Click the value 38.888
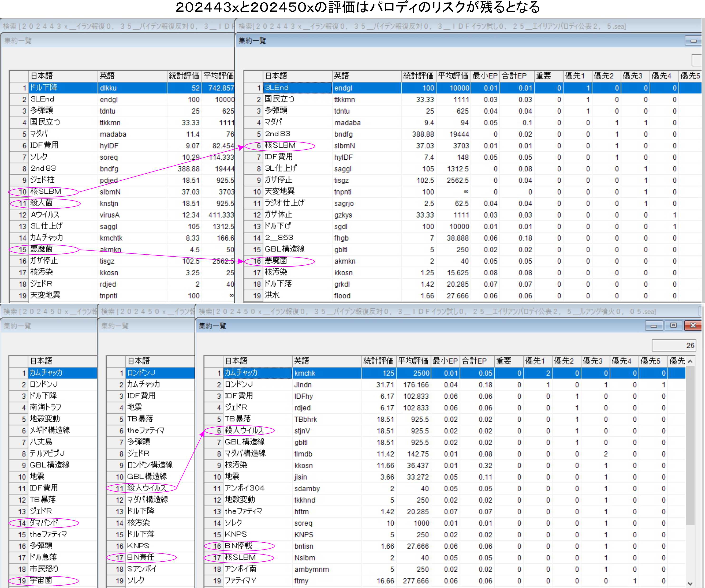 pos(458,238)
